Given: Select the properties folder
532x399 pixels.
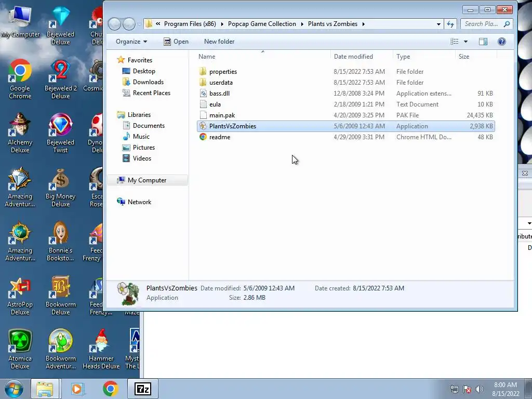Looking at the screenshot, I should pos(345,72).
